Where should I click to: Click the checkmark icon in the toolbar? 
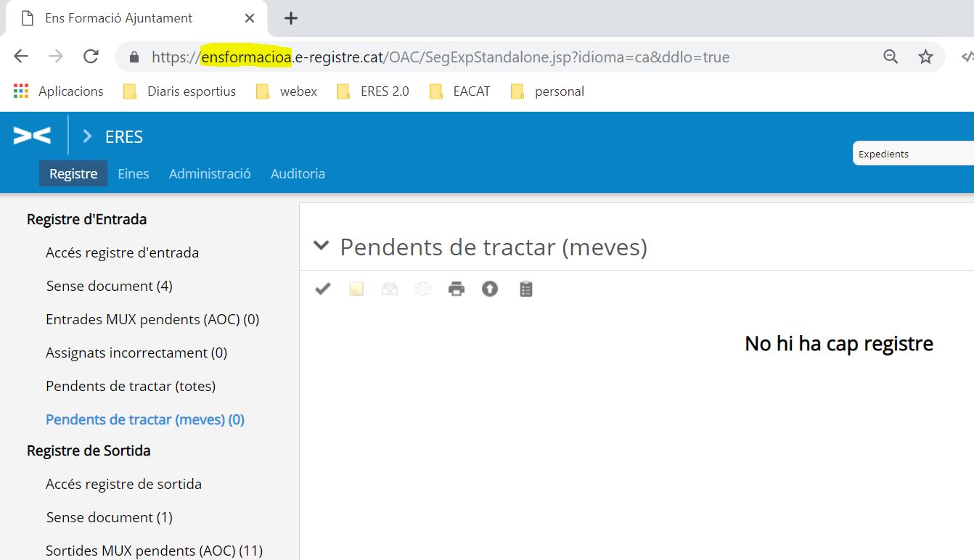click(323, 289)
